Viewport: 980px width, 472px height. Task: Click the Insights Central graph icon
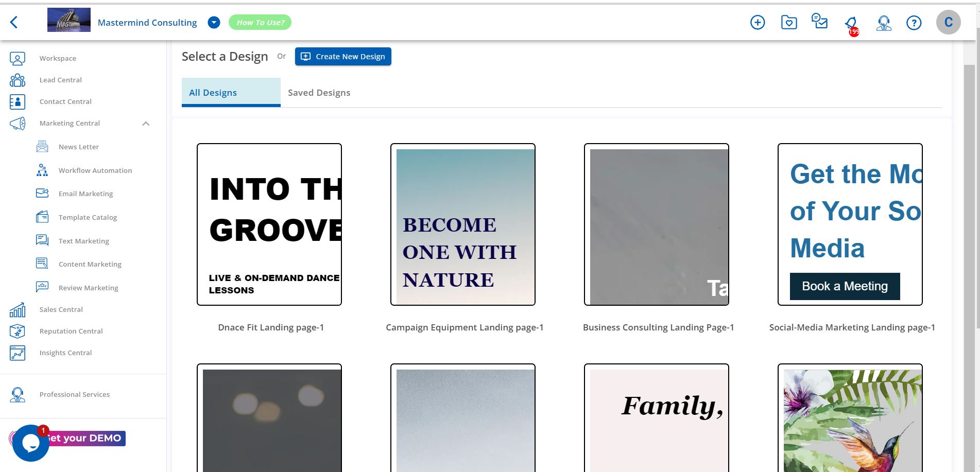[x=18, y=353]
